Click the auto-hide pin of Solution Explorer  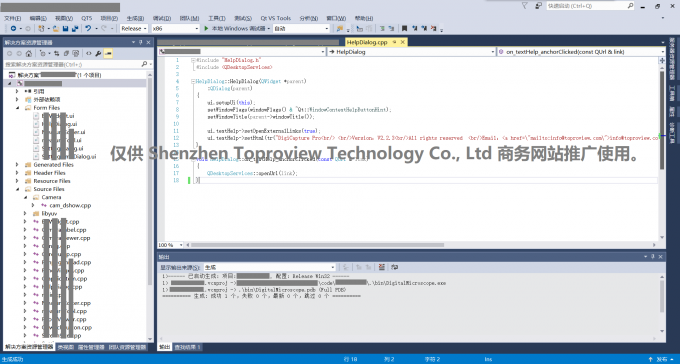tap(141, 42)
